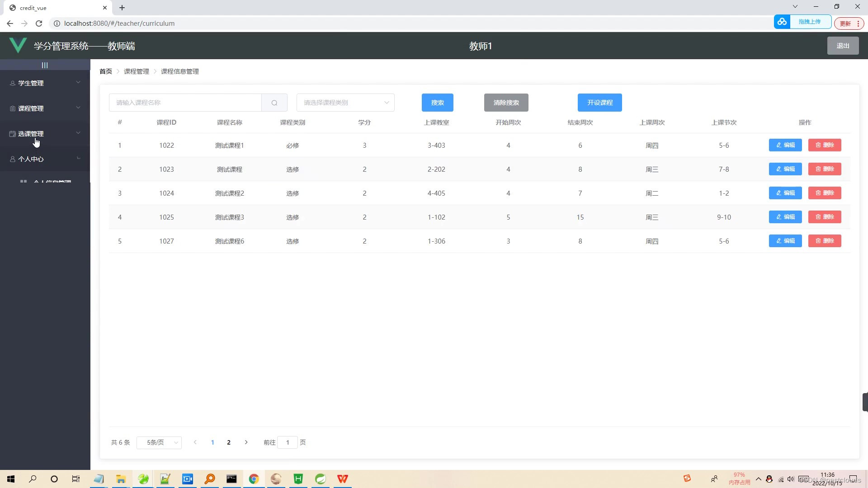Go to page 2 in pagination
Viewport: 868px width, 488px height.
pos(228,442)
